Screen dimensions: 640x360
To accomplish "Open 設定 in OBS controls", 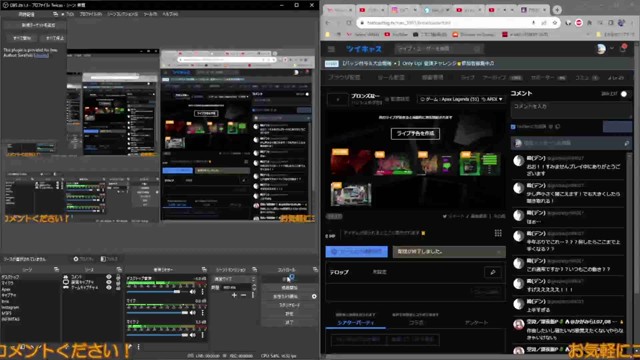I will tap(289, 313).
